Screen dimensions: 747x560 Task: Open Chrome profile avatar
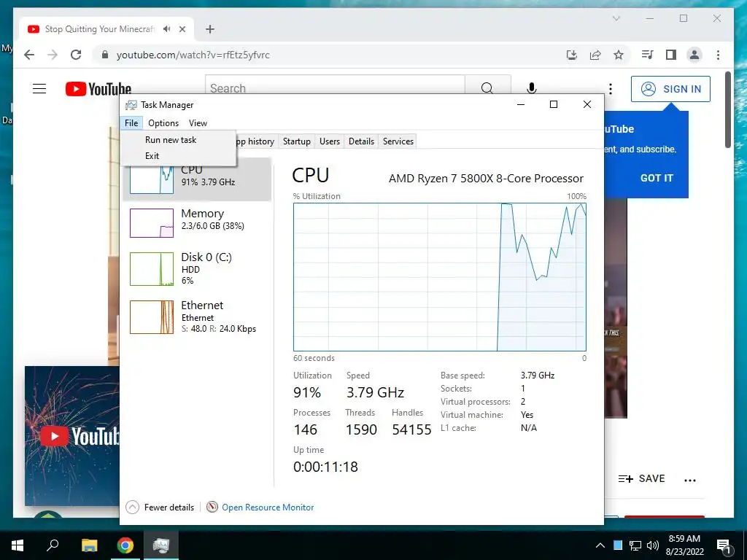coord(694,55)
